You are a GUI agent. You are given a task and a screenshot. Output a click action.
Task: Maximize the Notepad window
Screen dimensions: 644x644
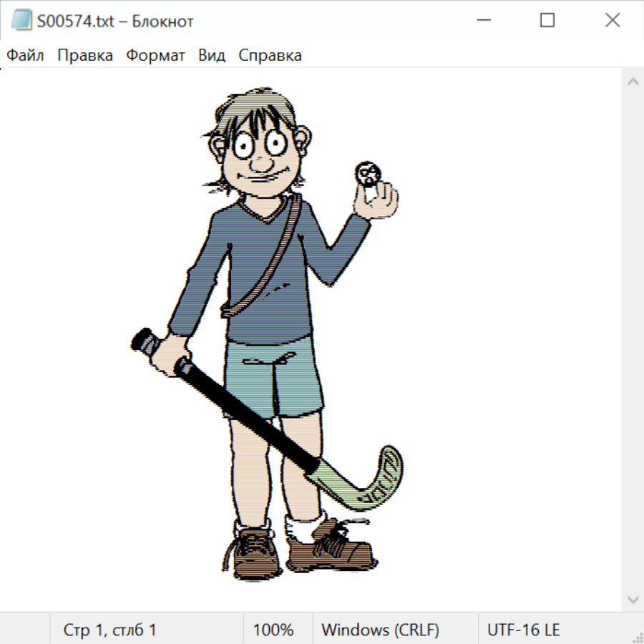click(x=547, y=21)
